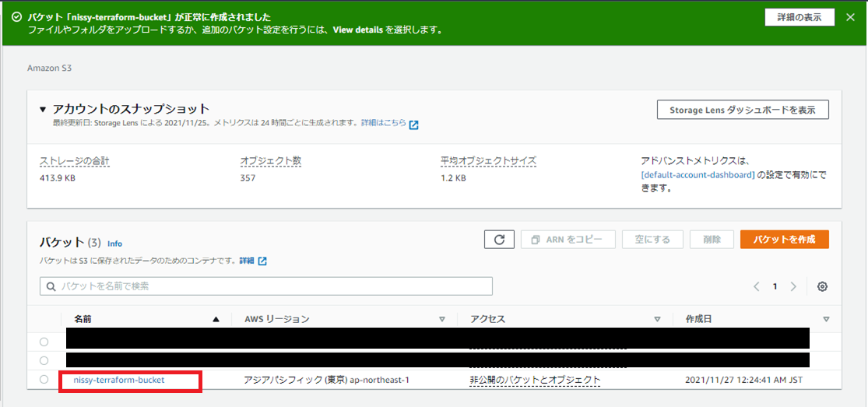This screenshot has height=407, width=868.
Task: Open the Info link beside バケット
Action: point(114,243)
